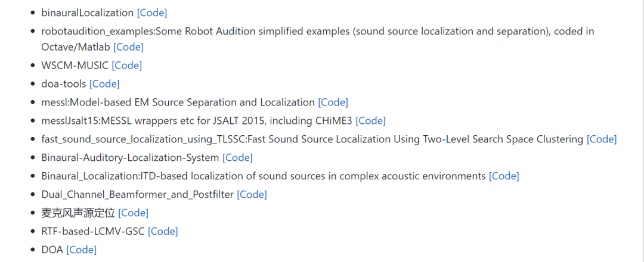Open the Code link next to DOA
Image resolution: width=644 pixels, height=262 pixels.
81,250
